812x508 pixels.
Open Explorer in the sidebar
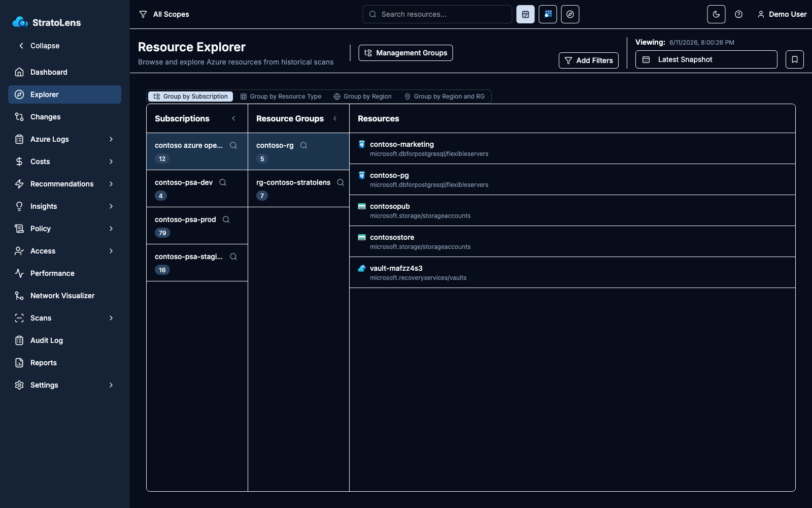[64, 94]
